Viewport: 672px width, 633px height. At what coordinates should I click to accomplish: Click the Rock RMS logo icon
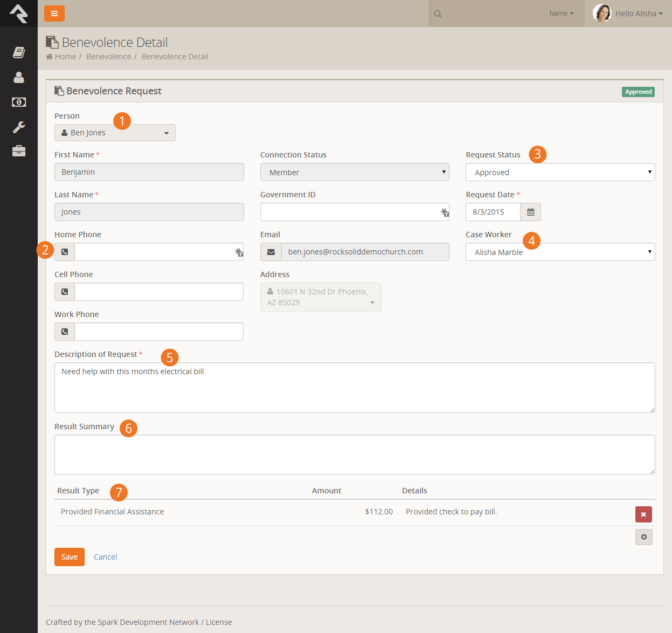tap(19, 13)
